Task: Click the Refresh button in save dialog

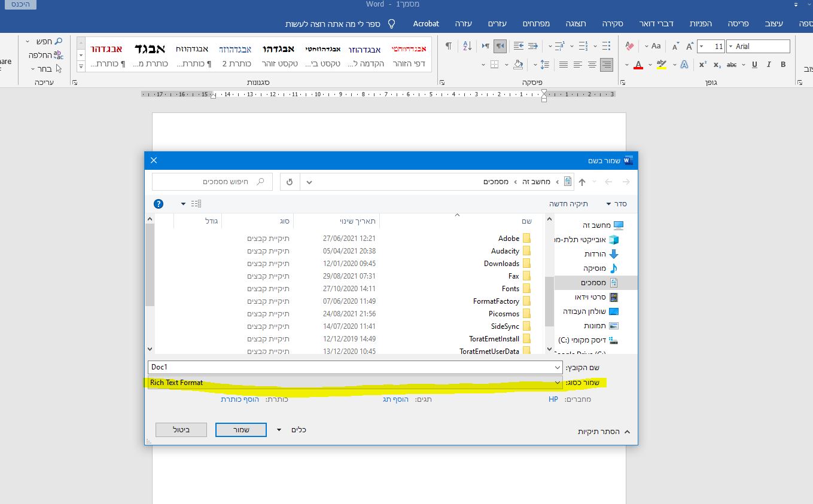Action: point(290,182)
